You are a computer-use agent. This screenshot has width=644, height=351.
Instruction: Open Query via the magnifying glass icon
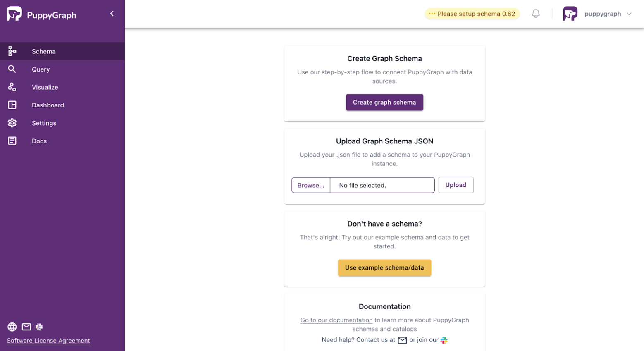point(12,69)
